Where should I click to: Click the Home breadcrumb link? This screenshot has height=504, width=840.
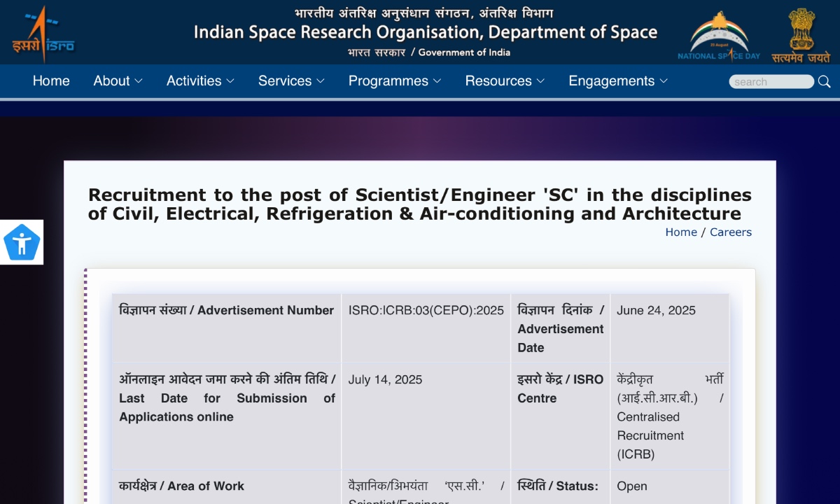pos(680,232)
